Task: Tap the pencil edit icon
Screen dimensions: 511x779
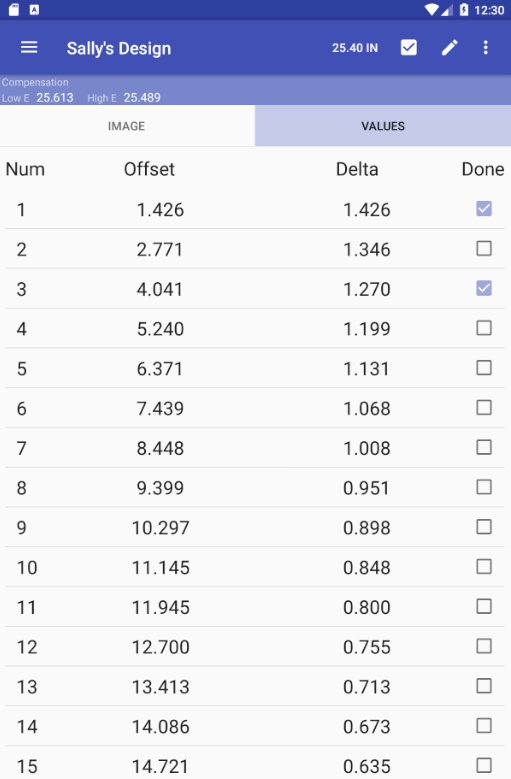Action: (x=449, y=48)
